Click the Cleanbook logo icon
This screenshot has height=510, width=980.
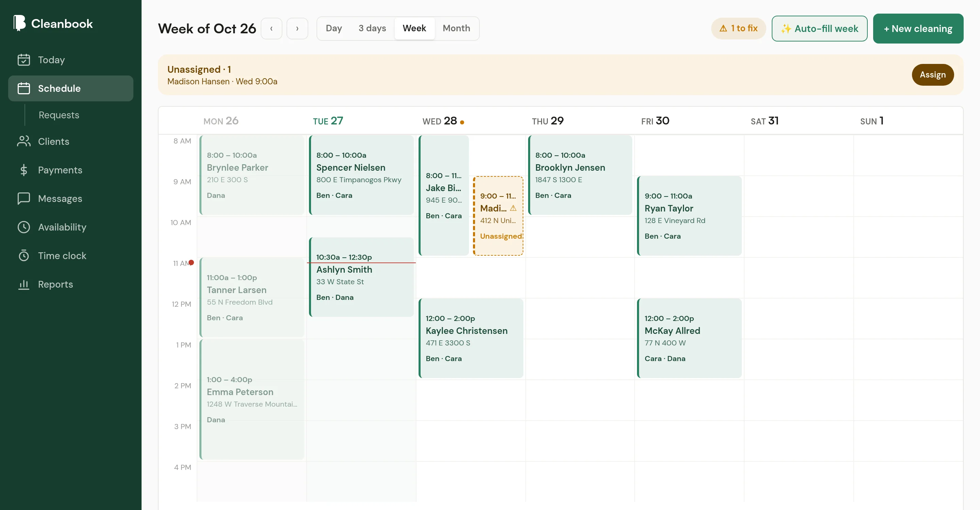[19, 23]
